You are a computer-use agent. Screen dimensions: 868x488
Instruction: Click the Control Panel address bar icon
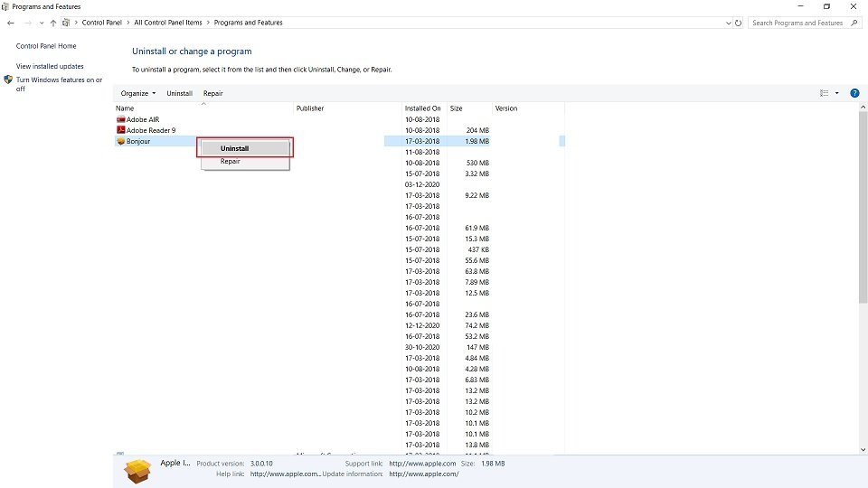[x=66, y=23]
